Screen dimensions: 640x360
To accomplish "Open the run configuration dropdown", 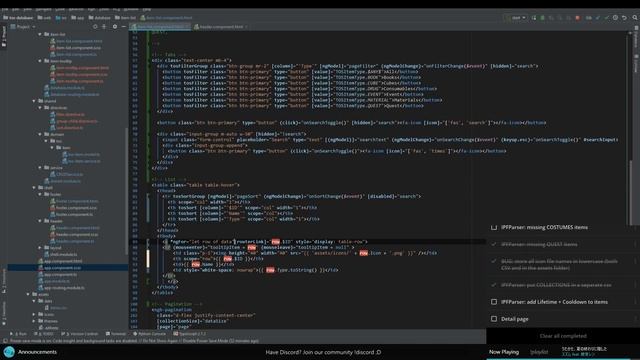I will [516, 18].
